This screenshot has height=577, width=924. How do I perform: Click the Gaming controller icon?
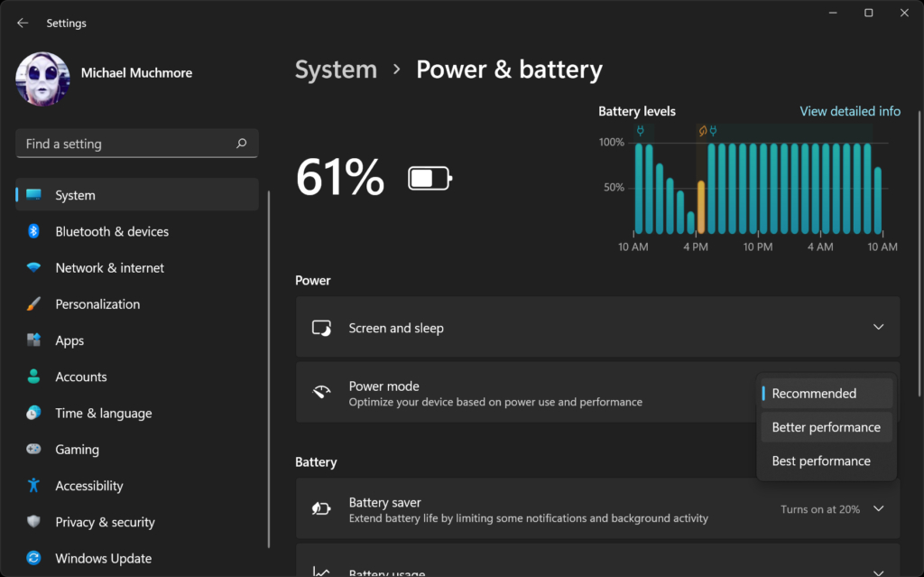33,450
